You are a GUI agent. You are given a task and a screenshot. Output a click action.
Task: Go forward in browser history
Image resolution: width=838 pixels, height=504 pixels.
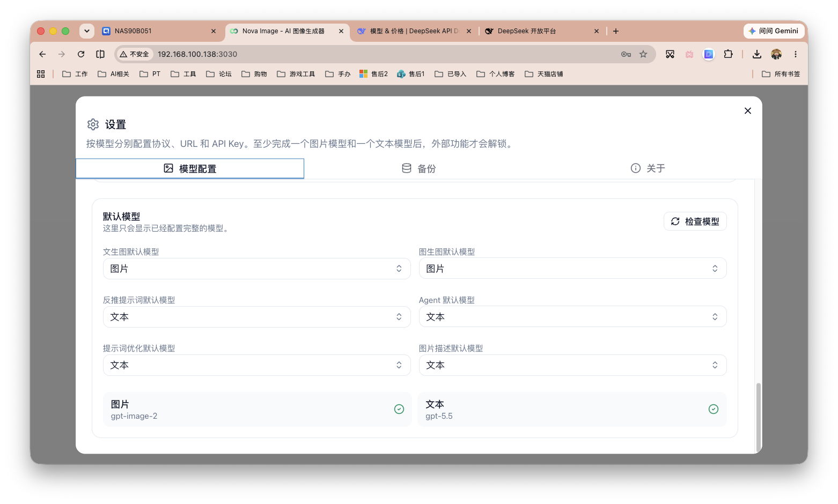coord(62,54)
